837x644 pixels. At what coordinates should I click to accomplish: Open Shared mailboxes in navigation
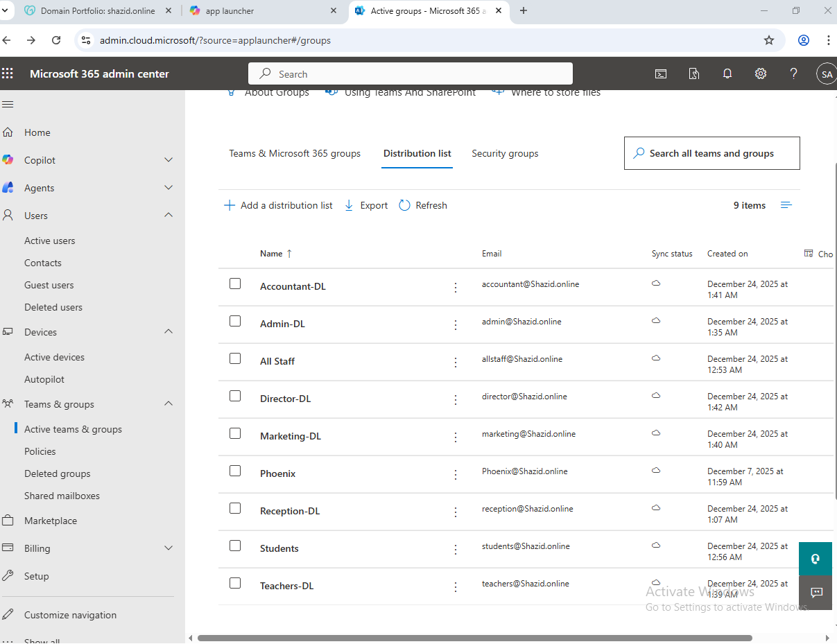click(x=62, y=496)
